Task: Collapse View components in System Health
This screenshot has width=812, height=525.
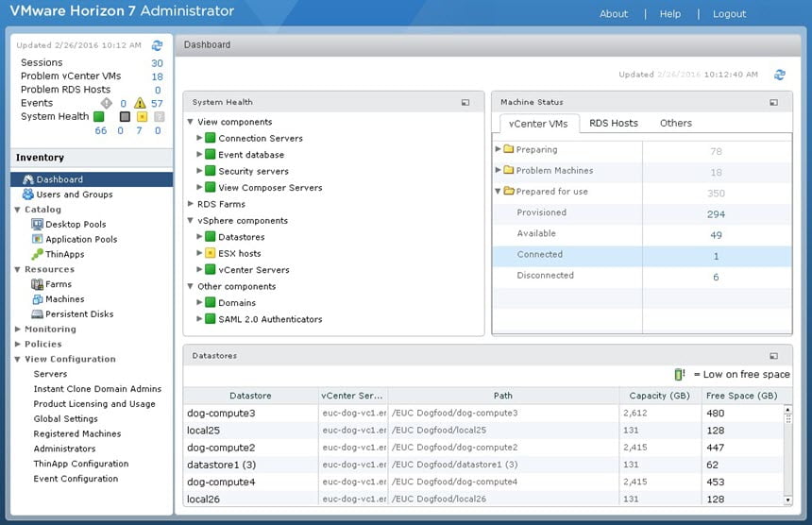Action: coord(190,122)
